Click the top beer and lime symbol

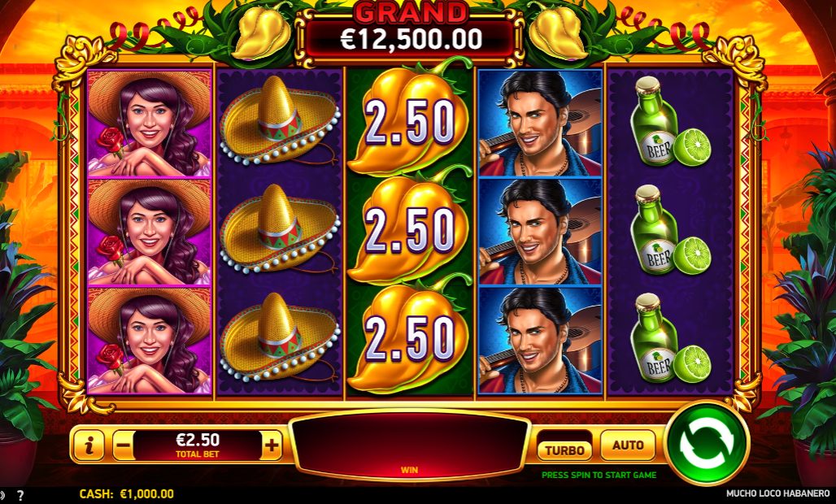pyautogui.click(x=670, y=123)
